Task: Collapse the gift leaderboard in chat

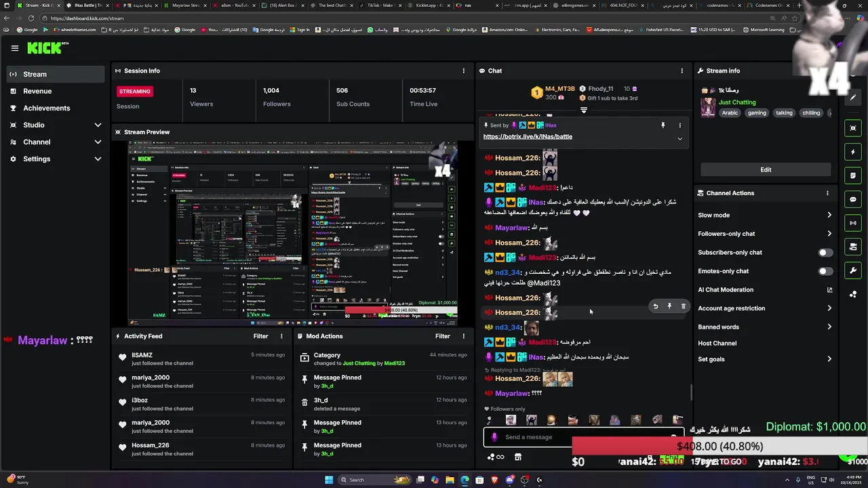Action: coord(583,109)
